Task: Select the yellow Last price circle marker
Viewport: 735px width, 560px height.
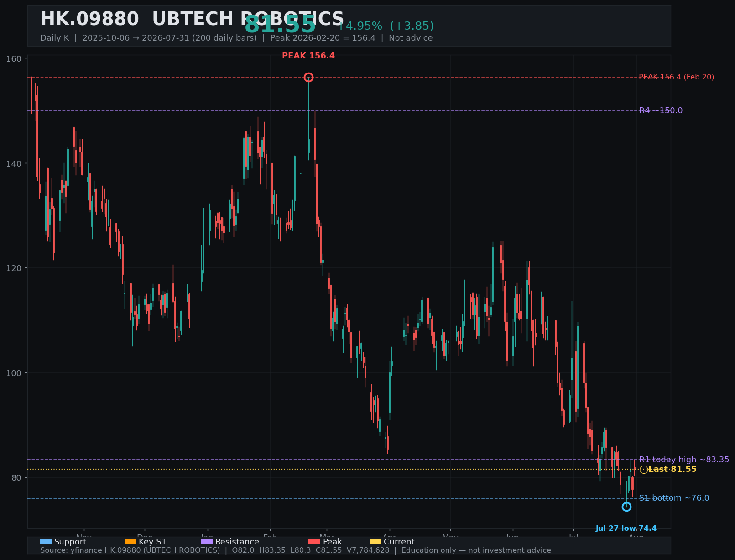Action: point(644,470)
